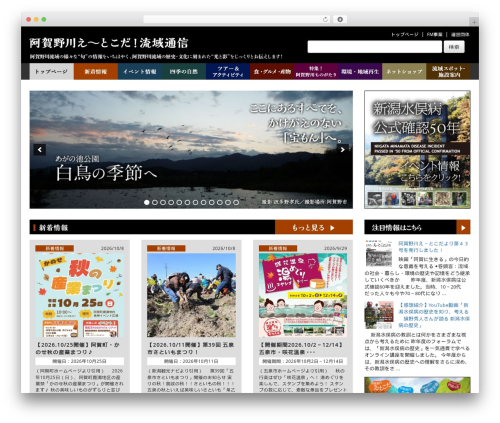Open the トップページ navigation tab
This screenshot has height=423, width=500.
tap(51, 71)
